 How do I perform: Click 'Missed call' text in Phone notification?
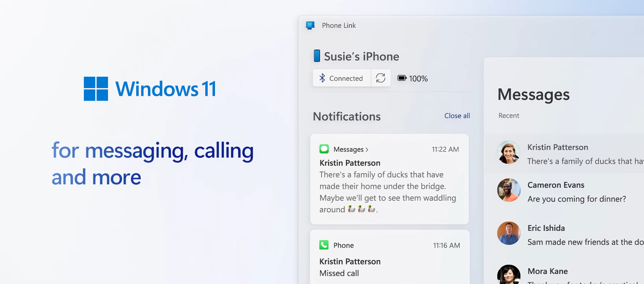click(339, 273)
